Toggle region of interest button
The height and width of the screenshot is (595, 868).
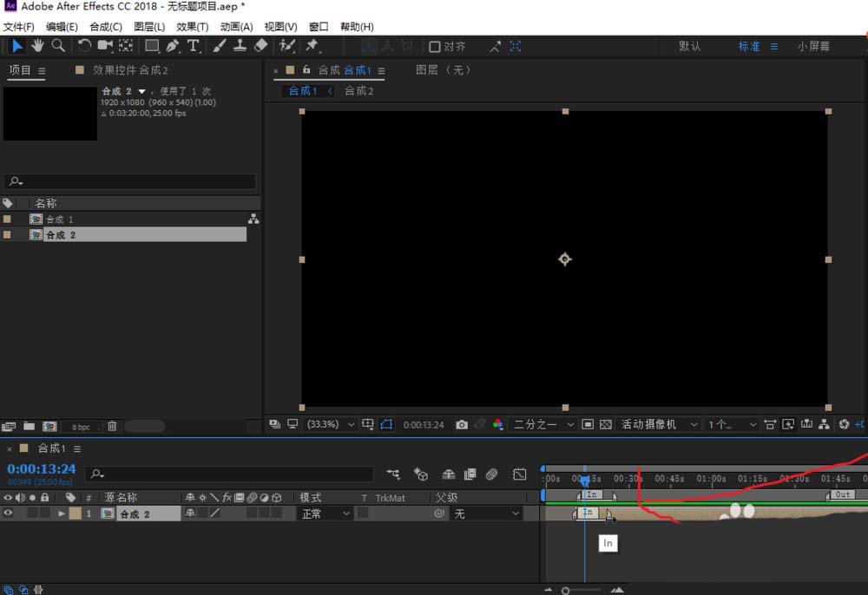588,424
